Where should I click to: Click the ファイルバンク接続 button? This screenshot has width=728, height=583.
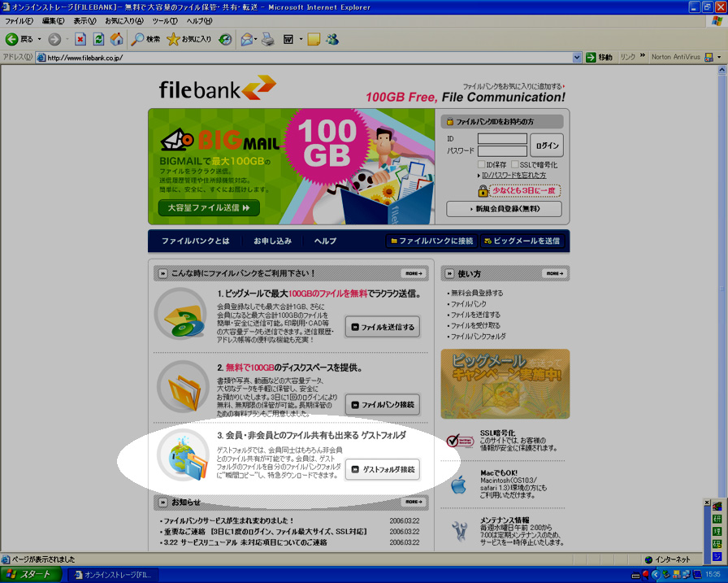point(383,405)
